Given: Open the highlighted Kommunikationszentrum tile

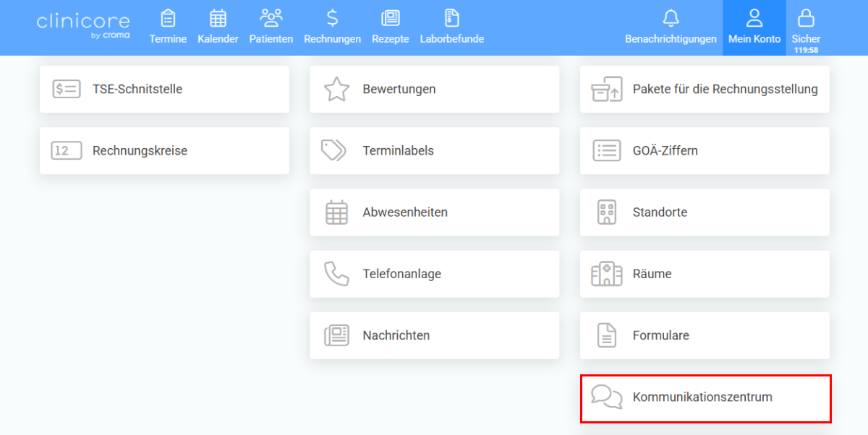Looking at the screenshot, I should pos(705,398).
